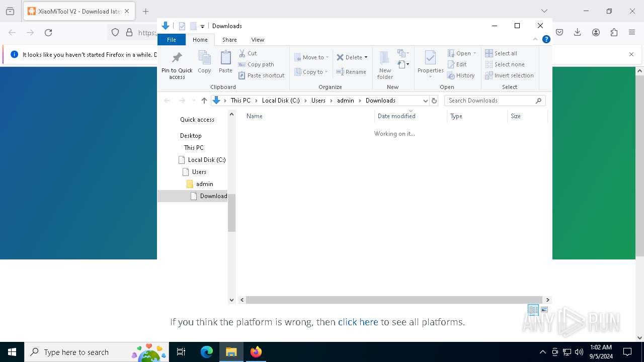Click the Cut scissors item
This screenshot has height=362, width=644.
tap(248, 53)
